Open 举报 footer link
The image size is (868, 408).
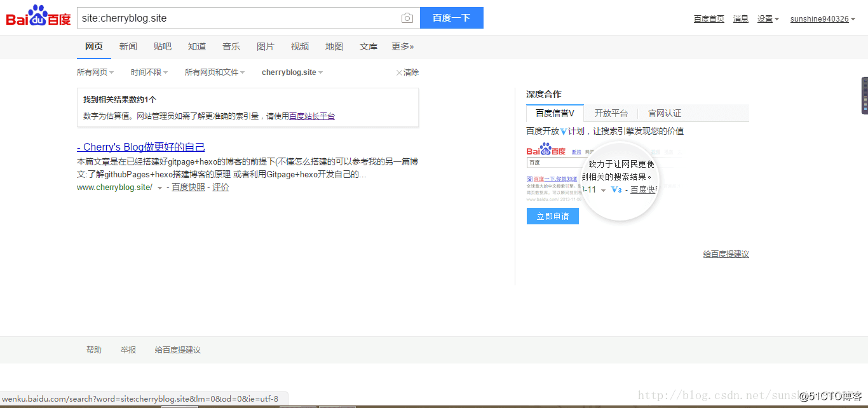pos(128,350)
